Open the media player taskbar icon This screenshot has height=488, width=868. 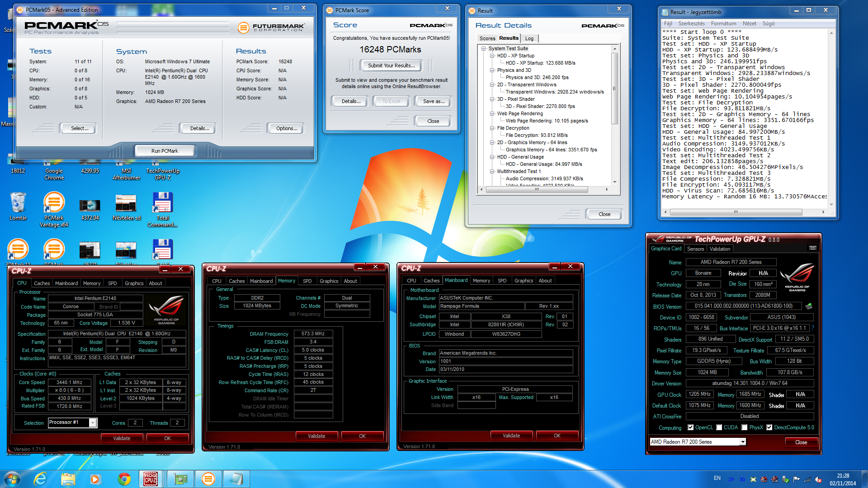95,479
